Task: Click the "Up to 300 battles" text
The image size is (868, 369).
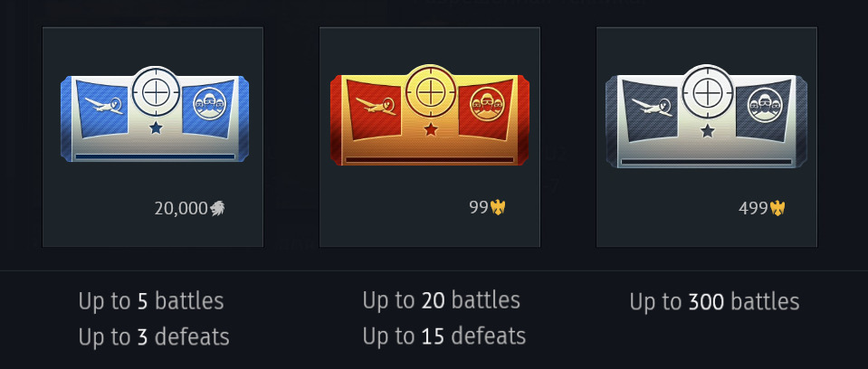Action: (714, 302)
